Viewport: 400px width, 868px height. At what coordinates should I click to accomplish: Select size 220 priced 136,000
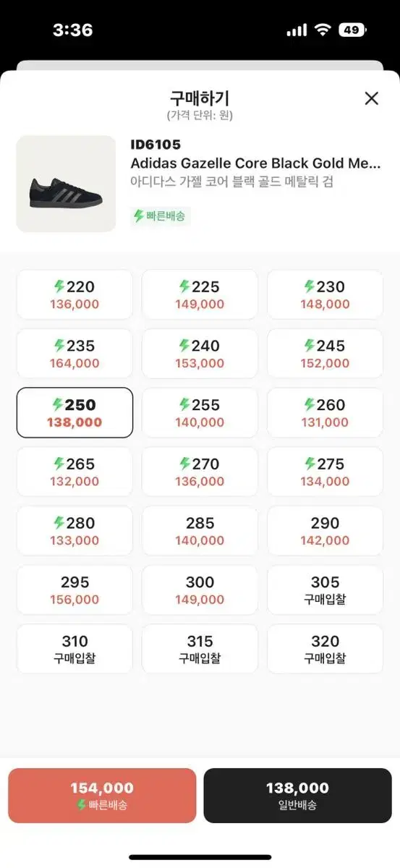point(75,294)
